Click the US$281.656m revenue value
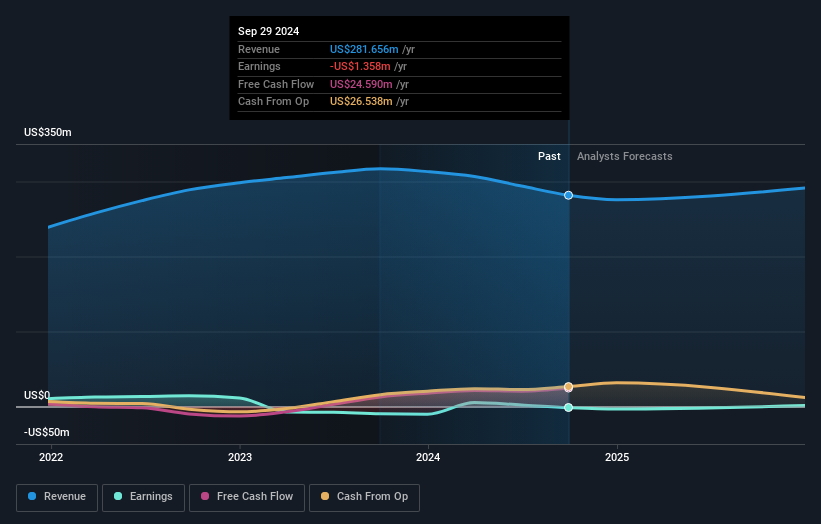The width and height of the screenshot is (821, 524). [364, 49]
